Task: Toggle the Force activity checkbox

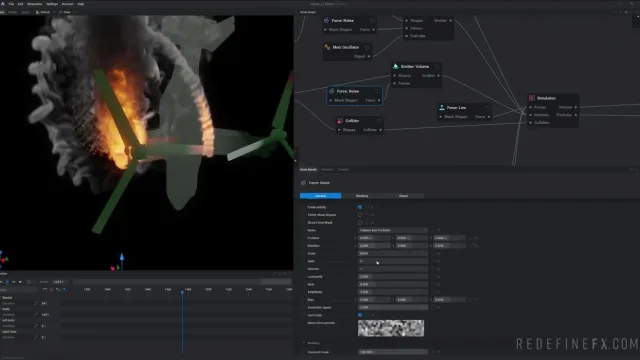Action: point(360,207)
